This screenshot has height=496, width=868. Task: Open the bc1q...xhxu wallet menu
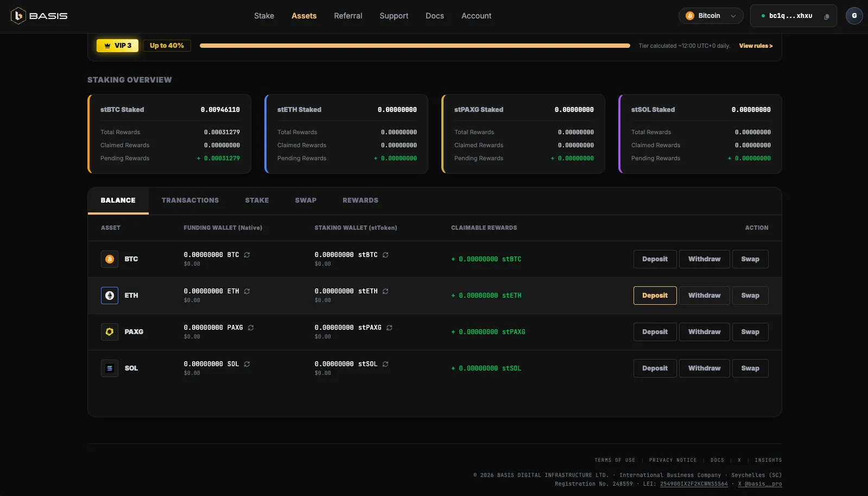point(793,16)
